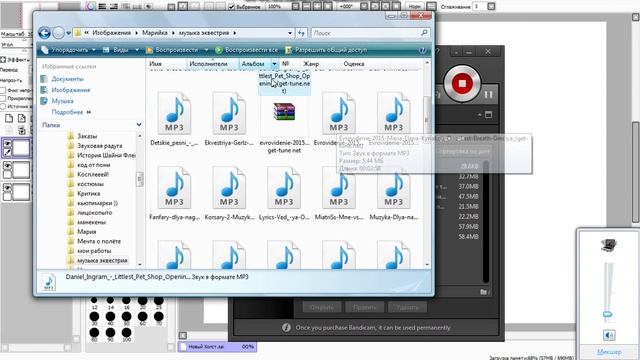
Task: Open Bandicam output folder icon
Action: coord(484,292)
